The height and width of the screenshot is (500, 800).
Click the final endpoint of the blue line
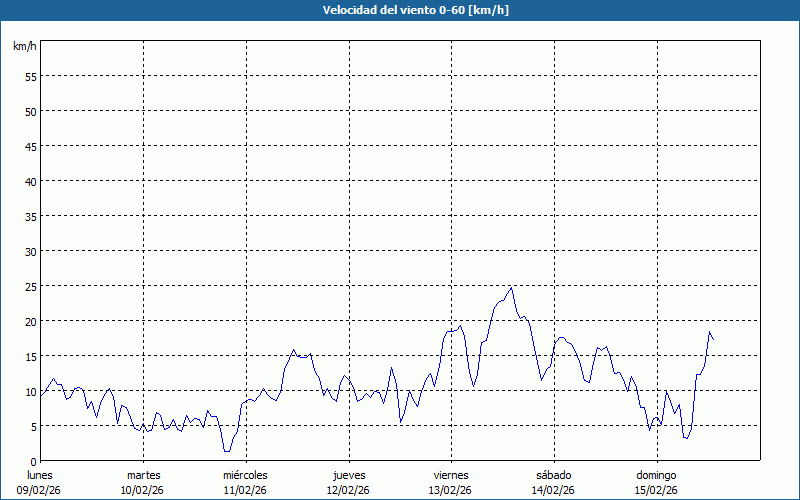point(713,340)
